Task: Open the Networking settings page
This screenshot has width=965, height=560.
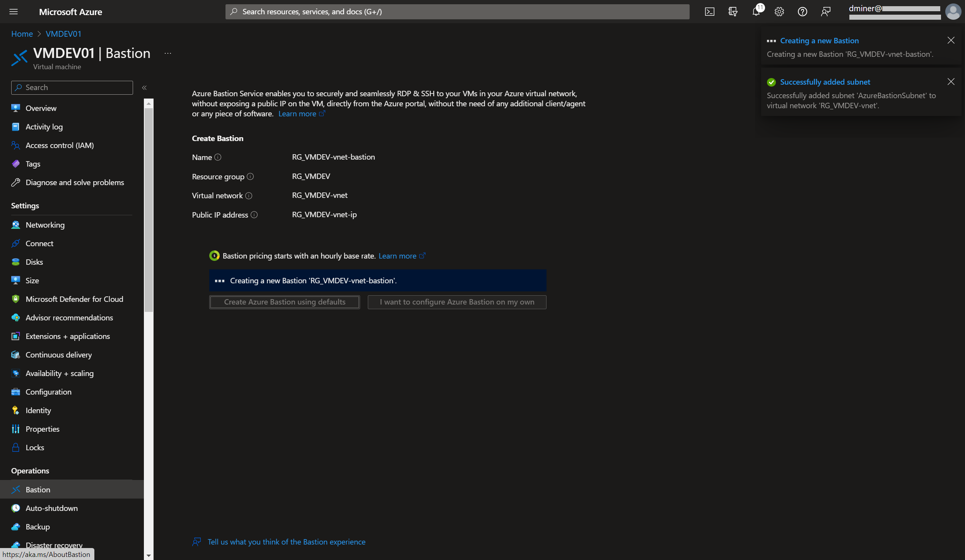Action: (45, 225)
